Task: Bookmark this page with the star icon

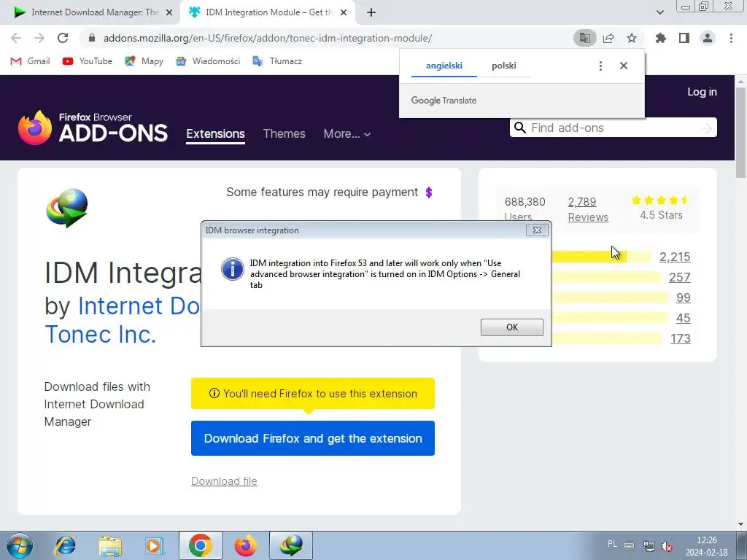Action: pyautogui.click(x=632, y=38)
